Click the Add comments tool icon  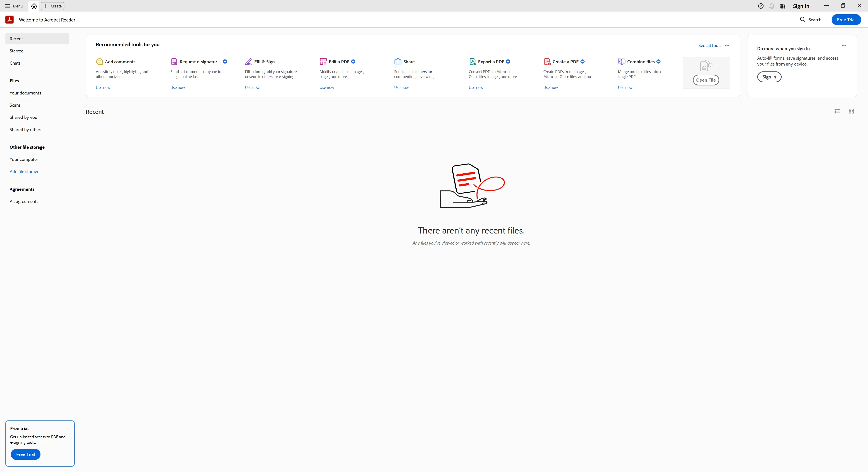click(x=99, y=62)
